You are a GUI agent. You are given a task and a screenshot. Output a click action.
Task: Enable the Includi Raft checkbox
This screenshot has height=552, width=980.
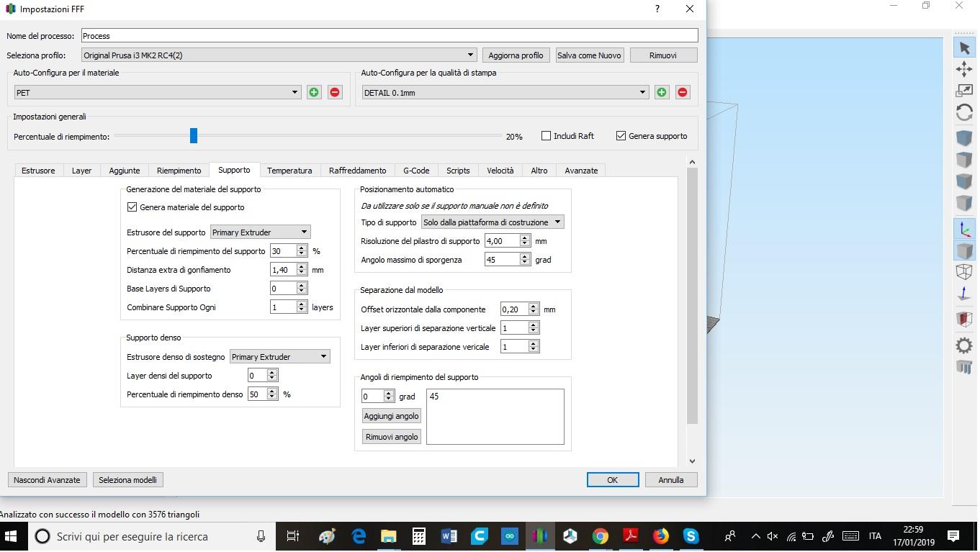[546, 136]
